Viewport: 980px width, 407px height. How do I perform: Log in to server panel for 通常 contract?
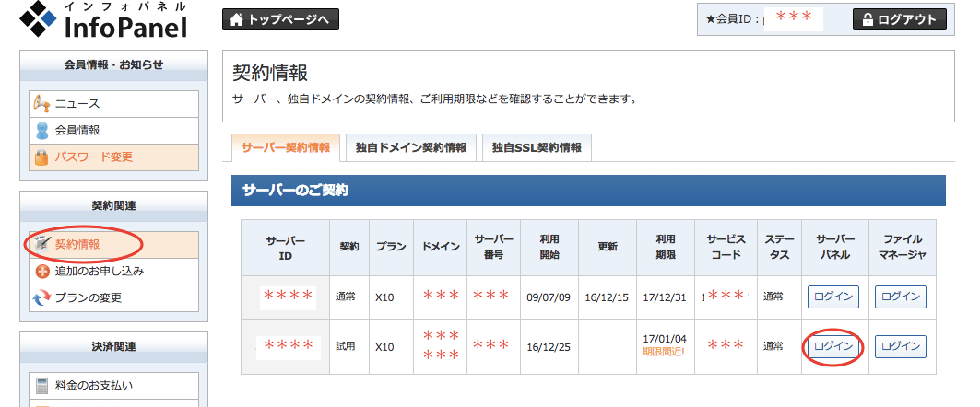coord(833,297)
